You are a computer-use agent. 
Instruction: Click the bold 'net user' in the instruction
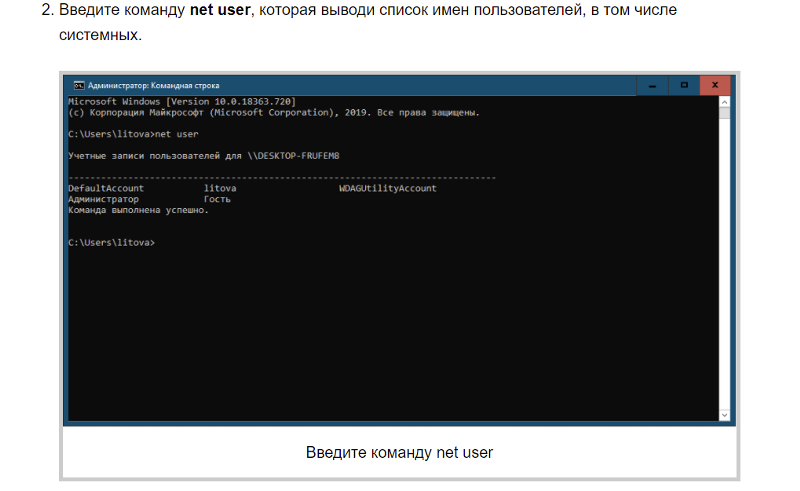pyautogui.click(x=220, y=10)
